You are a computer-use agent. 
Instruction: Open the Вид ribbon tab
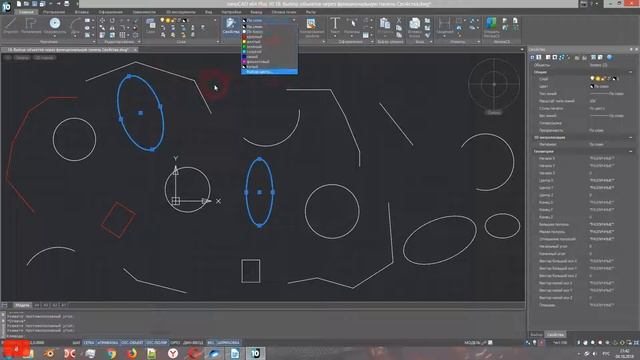(209, 12)
